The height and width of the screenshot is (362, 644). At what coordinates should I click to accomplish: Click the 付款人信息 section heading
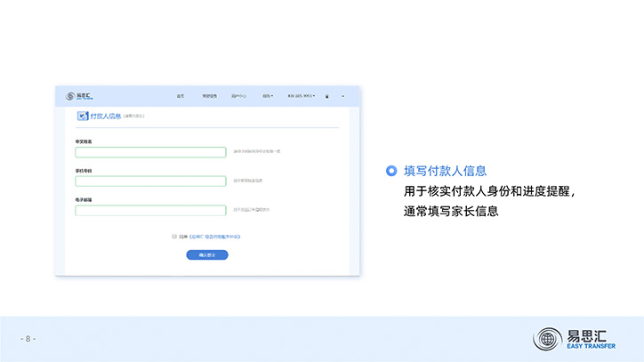click(x=106, y=116)
